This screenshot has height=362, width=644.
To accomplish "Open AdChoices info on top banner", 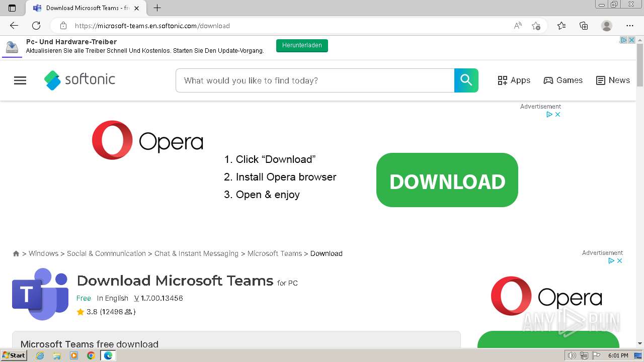I will (x=623, y=40).
